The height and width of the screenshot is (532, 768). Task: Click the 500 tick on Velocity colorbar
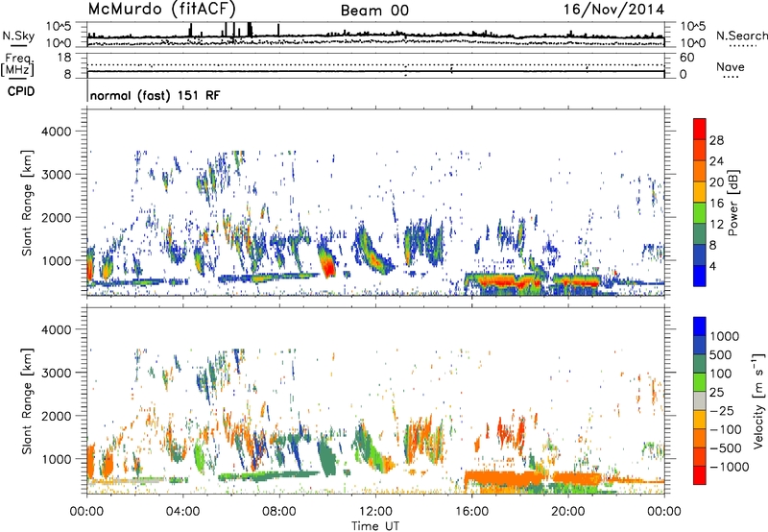point(721,355)
